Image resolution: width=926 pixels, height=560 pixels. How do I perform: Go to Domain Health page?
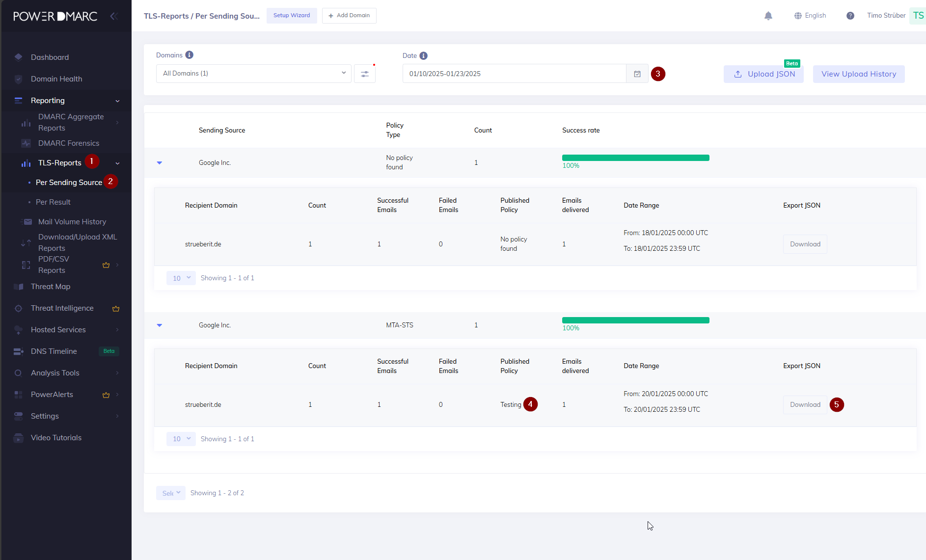coord(56,79)
